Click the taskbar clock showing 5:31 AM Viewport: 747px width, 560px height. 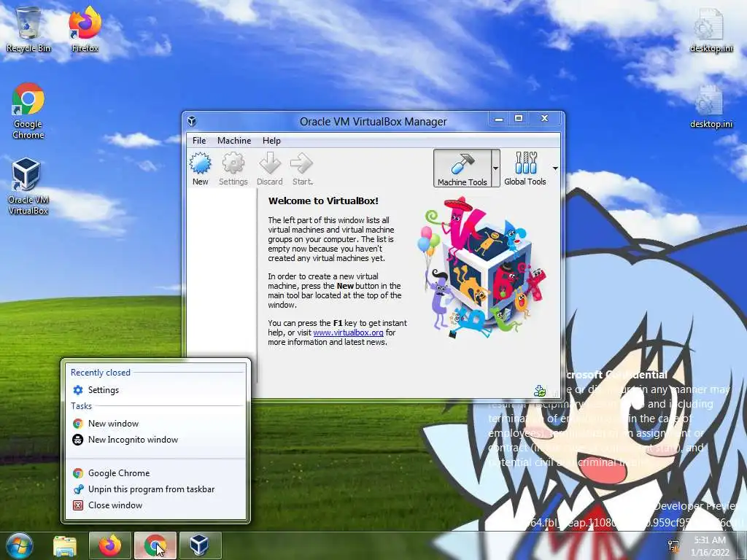point(710,546)
